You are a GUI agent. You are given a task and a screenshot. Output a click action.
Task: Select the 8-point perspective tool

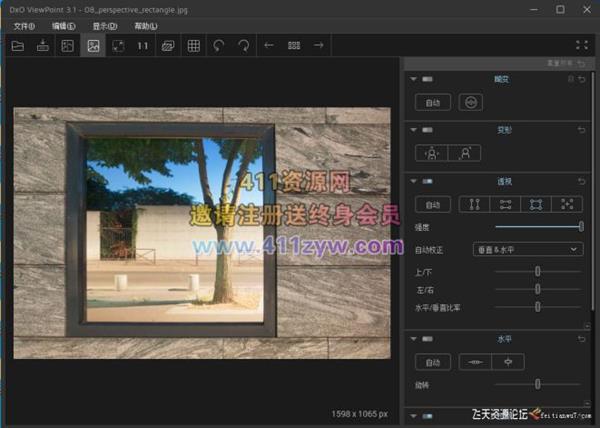(x=567, y=204)
